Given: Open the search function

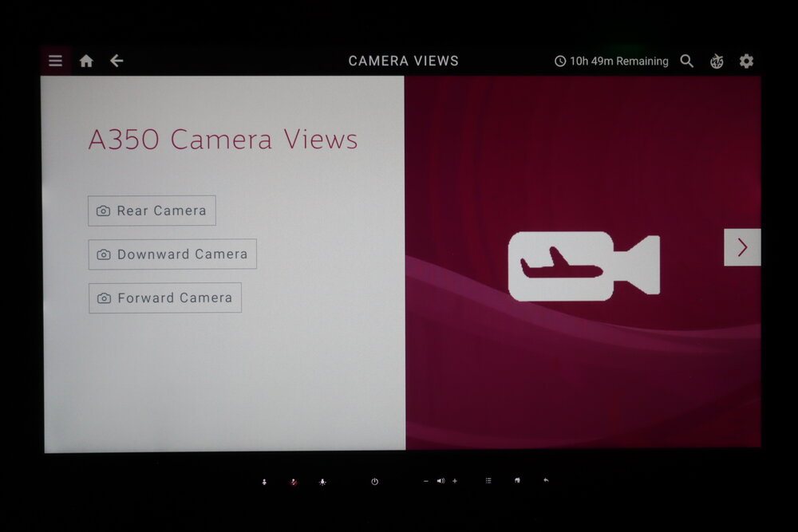Looking at the screenshot, I should coord(687,61).
